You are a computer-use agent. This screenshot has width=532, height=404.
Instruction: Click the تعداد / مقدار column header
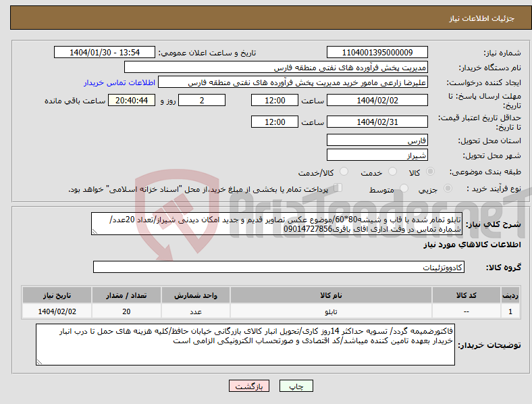tap(126, 295)
